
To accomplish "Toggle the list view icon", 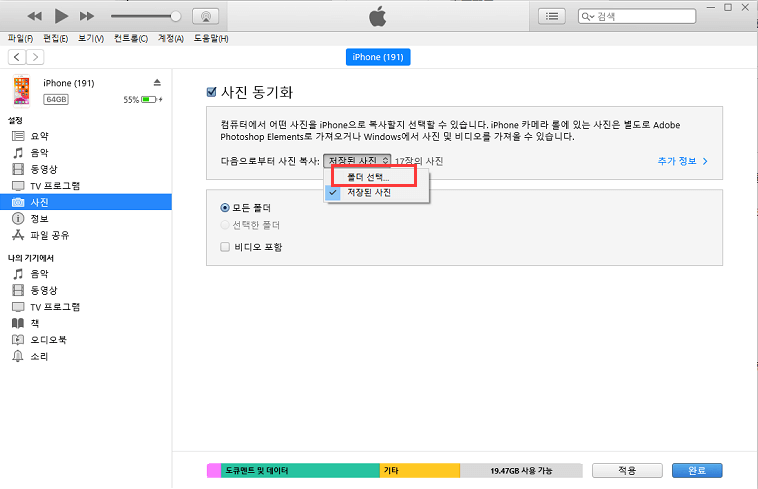I will coord(551,16).
